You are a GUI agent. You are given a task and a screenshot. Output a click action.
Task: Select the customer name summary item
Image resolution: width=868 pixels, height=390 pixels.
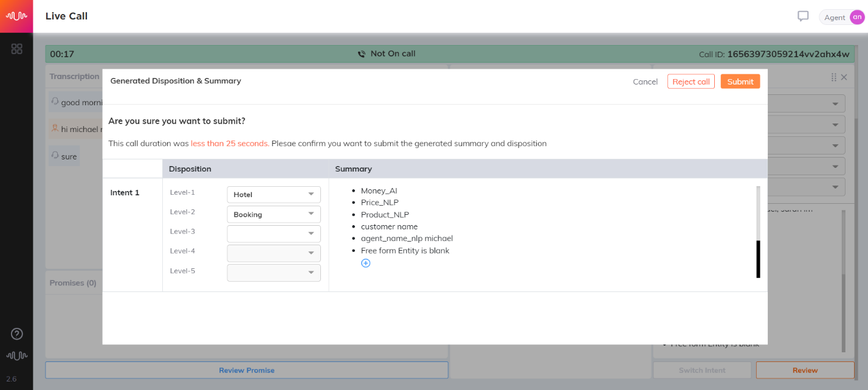pos(389,226)
